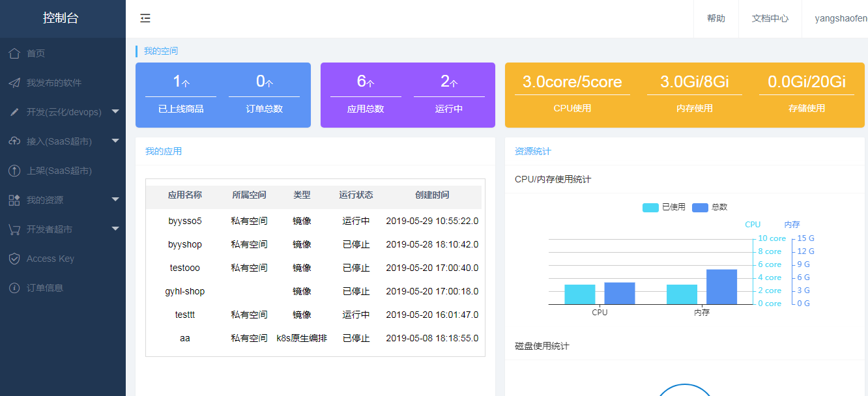This screenshot has width=868, height=396.
Task: Click the shopping cart icon for 开发者超市
Action: (x=14, y=229)
